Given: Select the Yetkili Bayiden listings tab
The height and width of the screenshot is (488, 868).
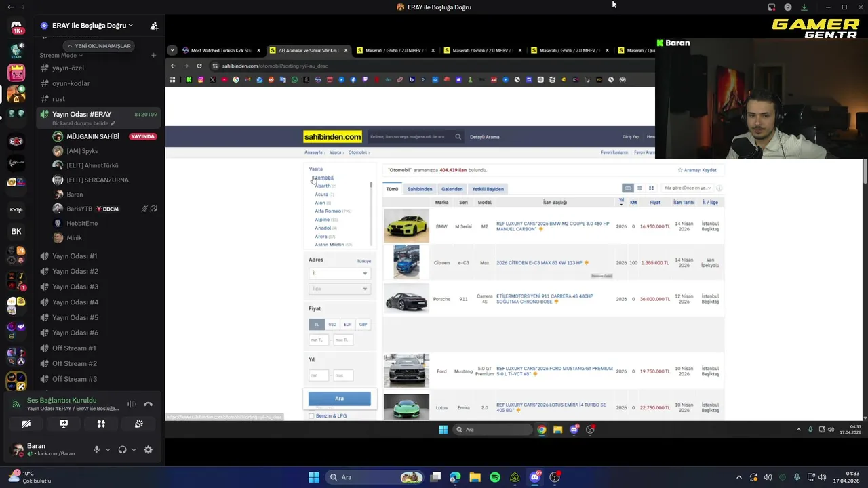Looking at the screenshot, I should click(488, 189).
